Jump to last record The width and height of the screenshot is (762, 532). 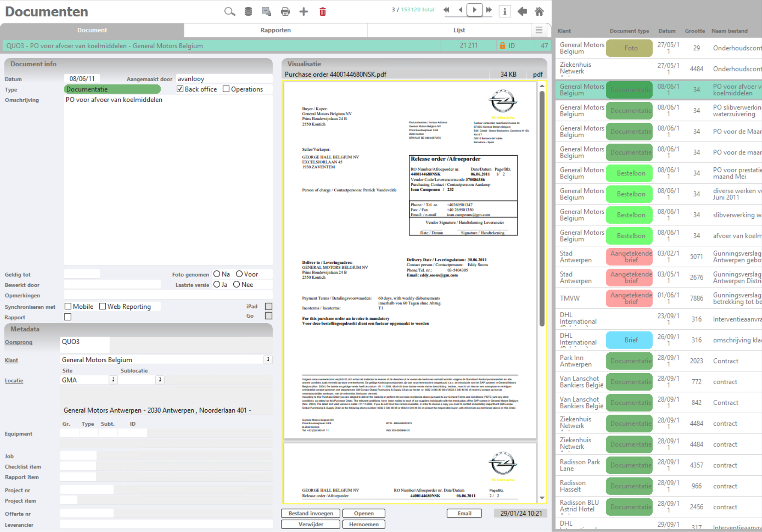click(x=489, y=10)
